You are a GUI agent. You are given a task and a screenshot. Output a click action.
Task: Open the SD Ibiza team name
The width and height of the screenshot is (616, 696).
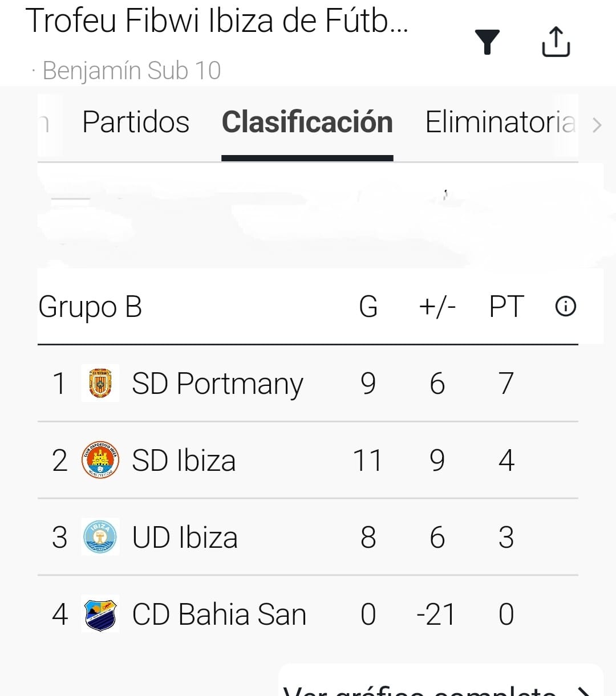click(184, 461)
